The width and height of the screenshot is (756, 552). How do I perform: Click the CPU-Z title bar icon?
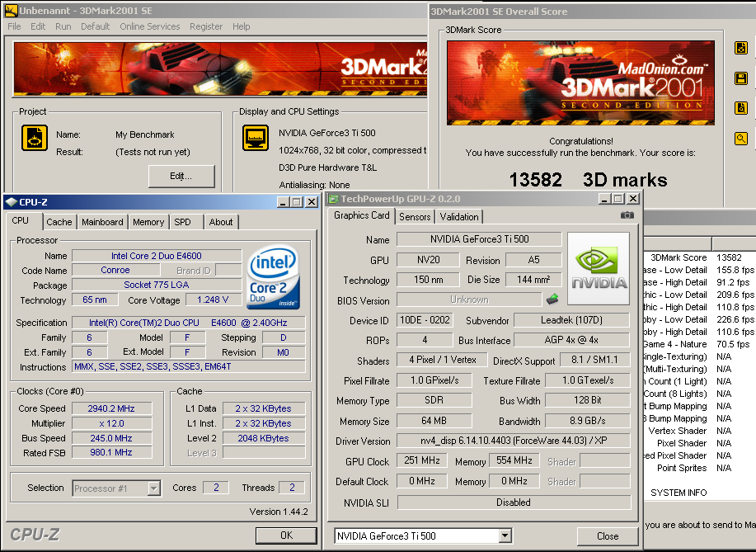[x=11, y=201]
